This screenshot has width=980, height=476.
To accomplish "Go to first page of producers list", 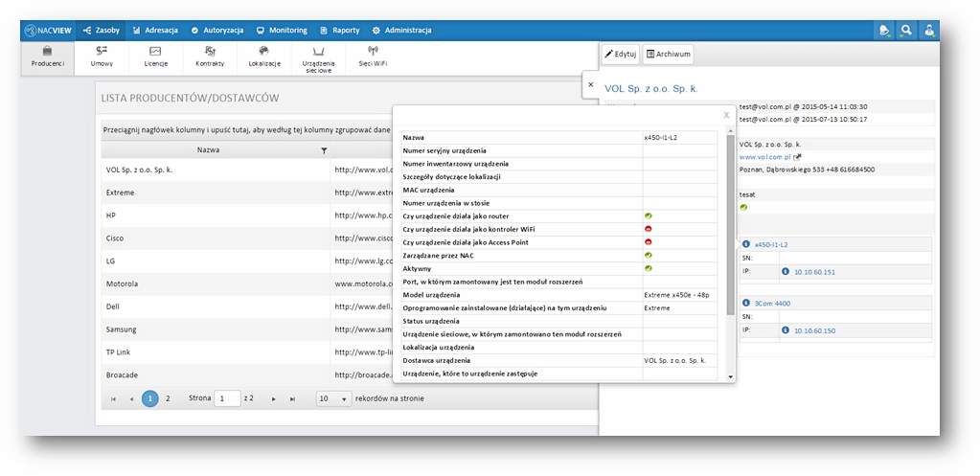I will click(x=113, y=398).
